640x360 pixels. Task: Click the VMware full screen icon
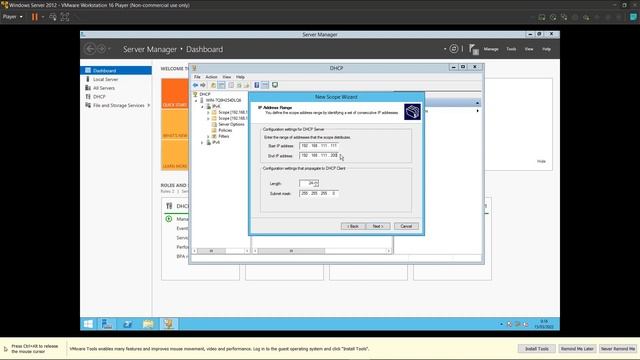pos(64,17)
